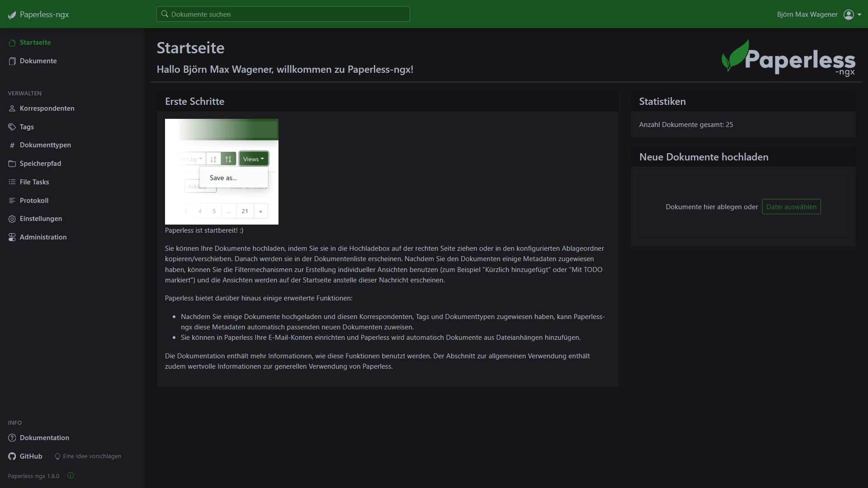Click the search magnifier icon
Viewport: 868px width, 488px height.
tap(165, 14)
